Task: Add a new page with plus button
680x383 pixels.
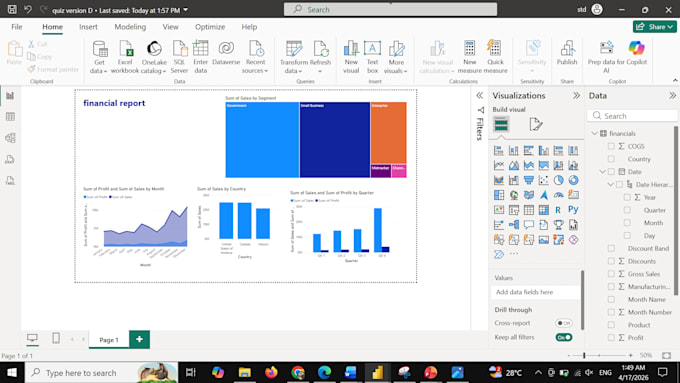Action: click(x=139, y=339)
